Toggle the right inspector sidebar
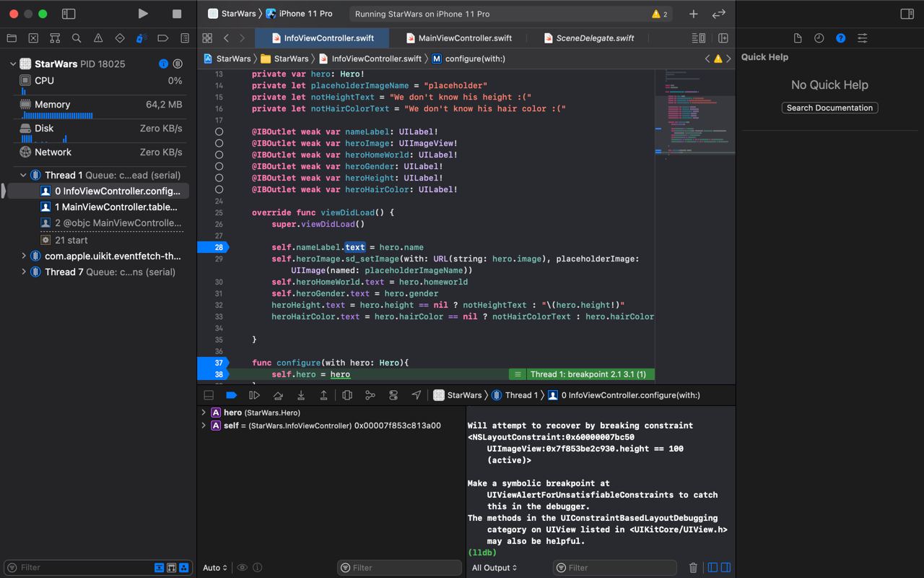 coord(907,14)
